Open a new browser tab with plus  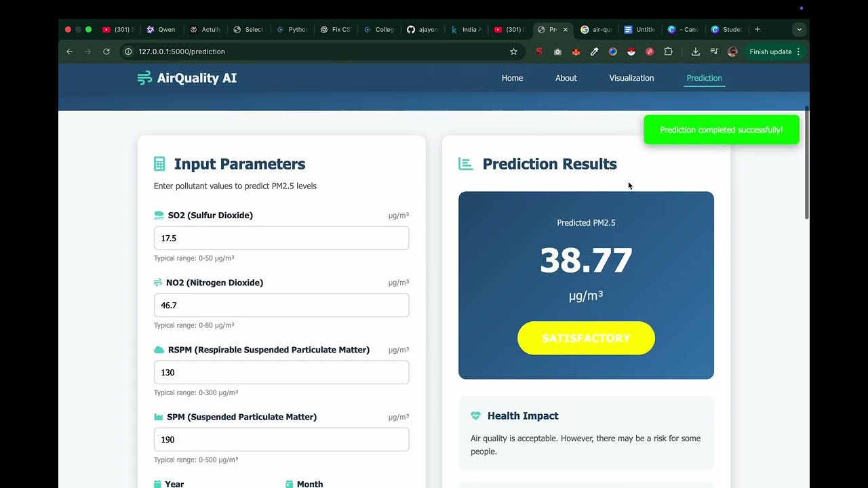[757, 29]
